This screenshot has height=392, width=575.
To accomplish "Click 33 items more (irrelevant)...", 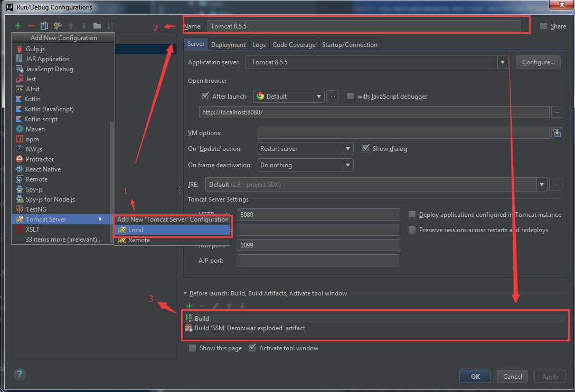I will point(61,239).
